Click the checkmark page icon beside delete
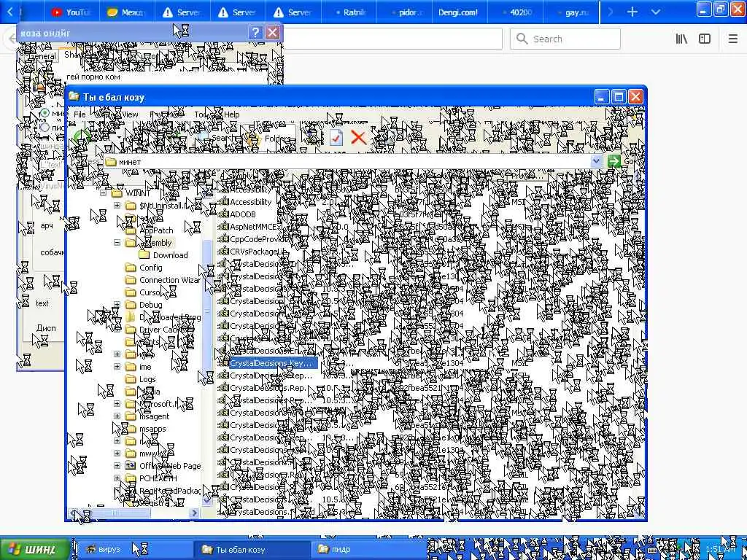 [x=336, y=138]
